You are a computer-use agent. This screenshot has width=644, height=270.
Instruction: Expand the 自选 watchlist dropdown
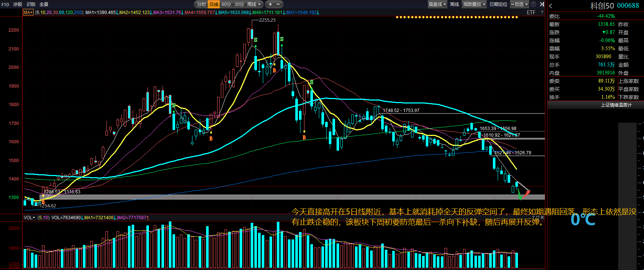(519, 4)
